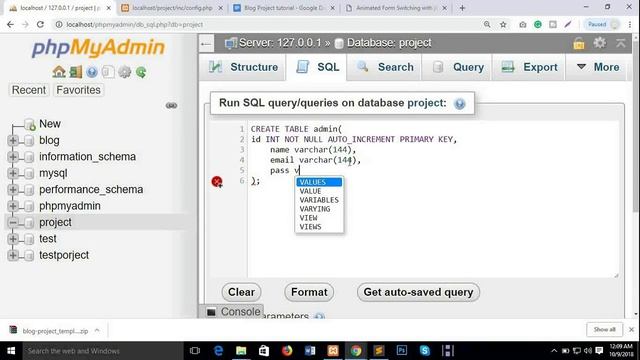The height and width of the screenshot is (360, 640).
Task: Open navigation panel settings gear icon
Action: coord(124,72)
